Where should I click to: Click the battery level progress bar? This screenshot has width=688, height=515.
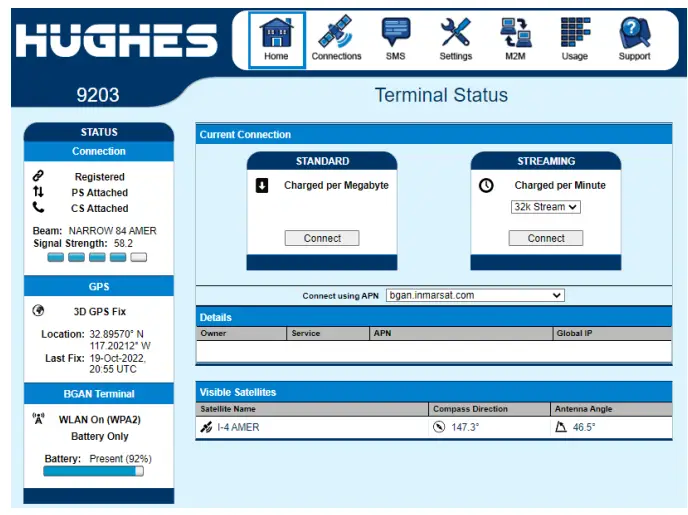[93, 471]
